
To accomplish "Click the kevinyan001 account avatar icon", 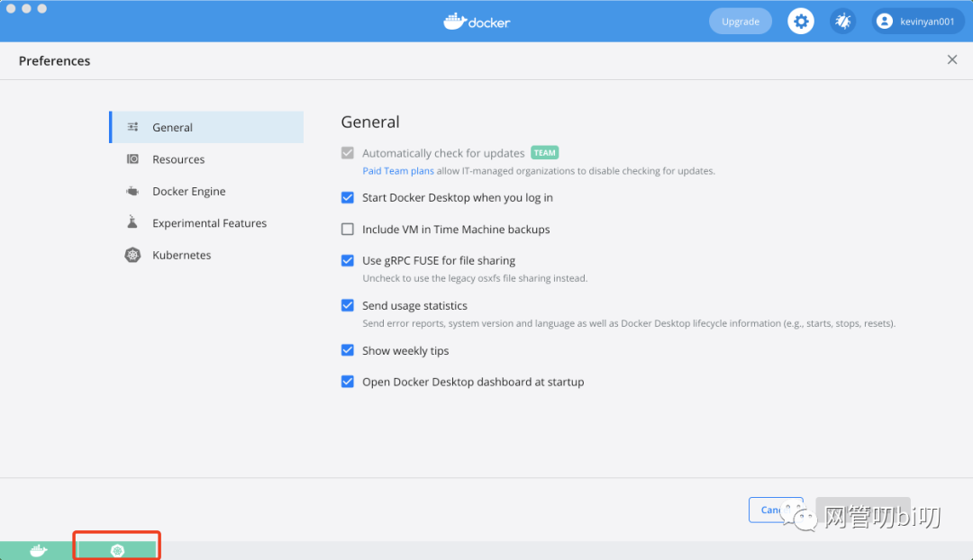I will (x=885, y=21).
